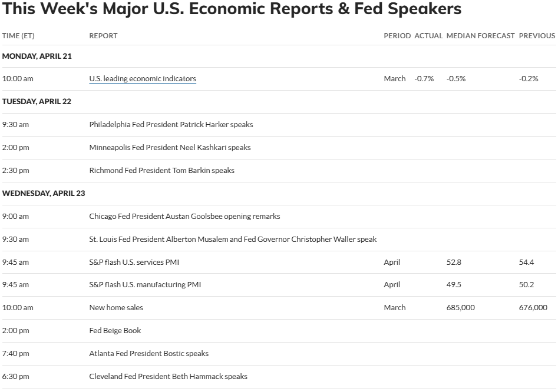Click the TIME (ET) column header
Screen dimensions: 558x392
coord(18,36)
